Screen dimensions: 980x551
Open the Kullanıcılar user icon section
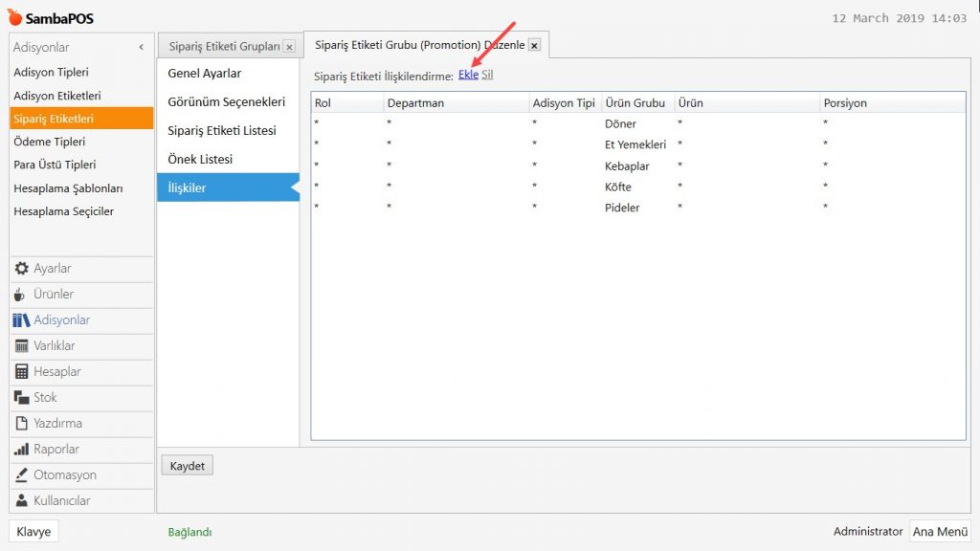coord(22,501)
